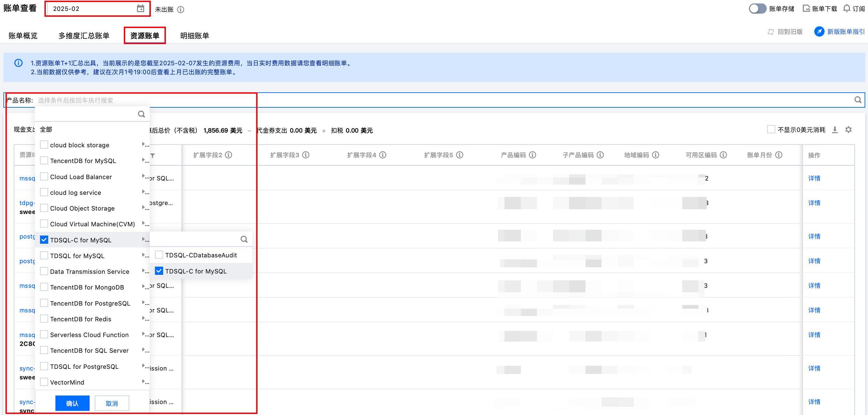Click the 新版账单指引 link
Viewport: 868px width, 415px height.
845,32
